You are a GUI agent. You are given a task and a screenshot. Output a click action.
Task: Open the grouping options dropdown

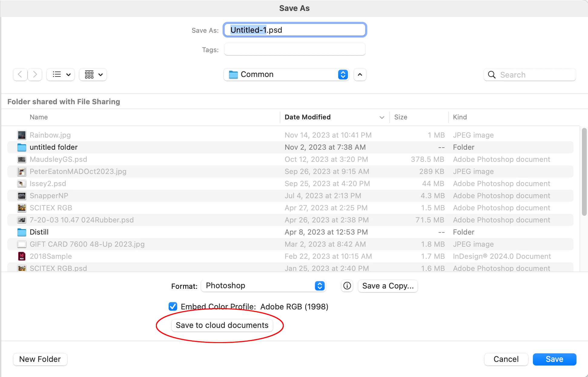pos(93,74)
